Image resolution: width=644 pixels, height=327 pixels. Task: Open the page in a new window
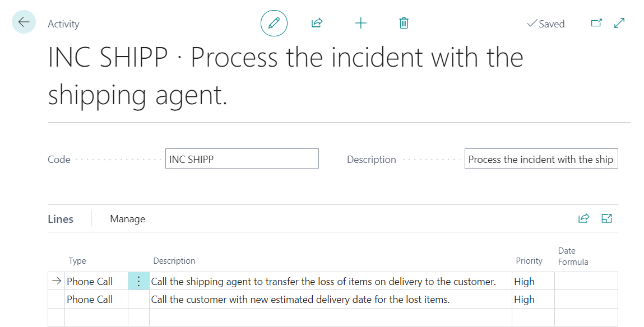pyautogui.click(x=596, y=23)
